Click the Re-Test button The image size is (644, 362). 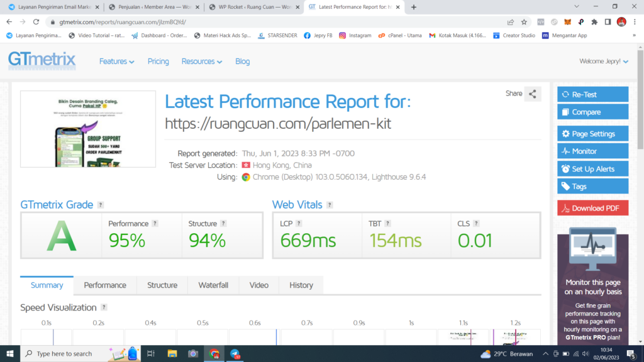592,94
